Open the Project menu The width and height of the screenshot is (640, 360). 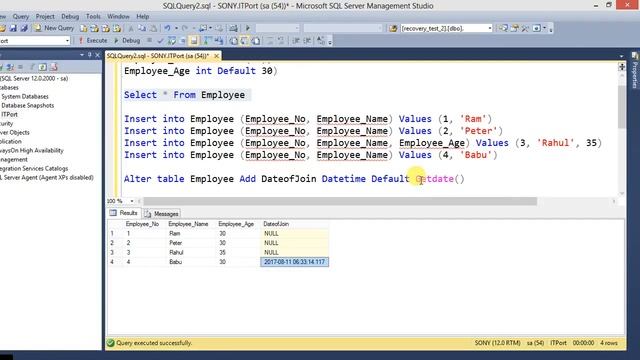click(45, 16)
